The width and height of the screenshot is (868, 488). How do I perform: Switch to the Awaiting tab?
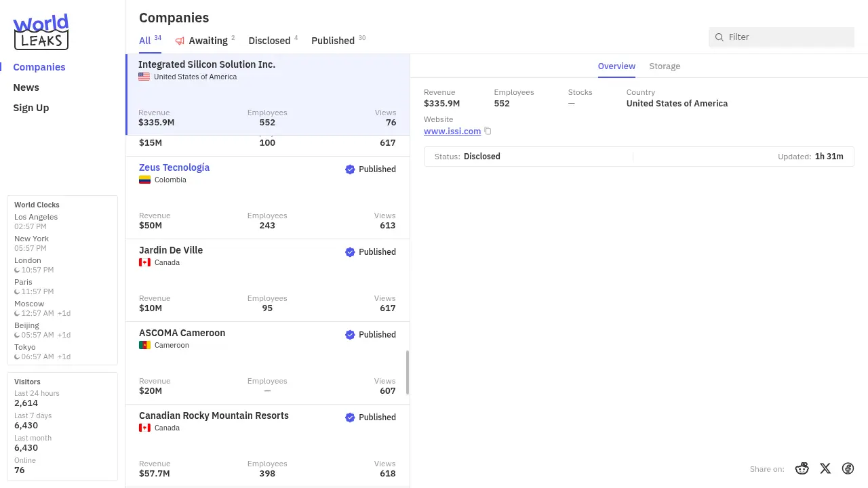[x=208, y=41]
